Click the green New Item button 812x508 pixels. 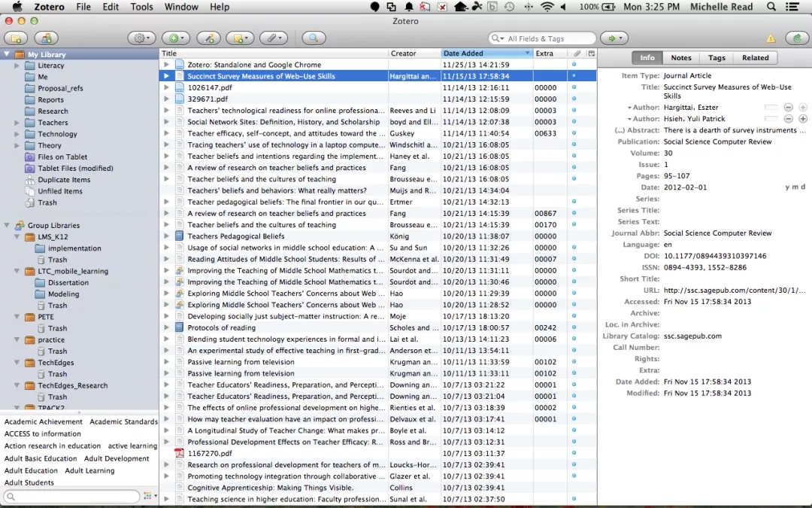point(176,38)
